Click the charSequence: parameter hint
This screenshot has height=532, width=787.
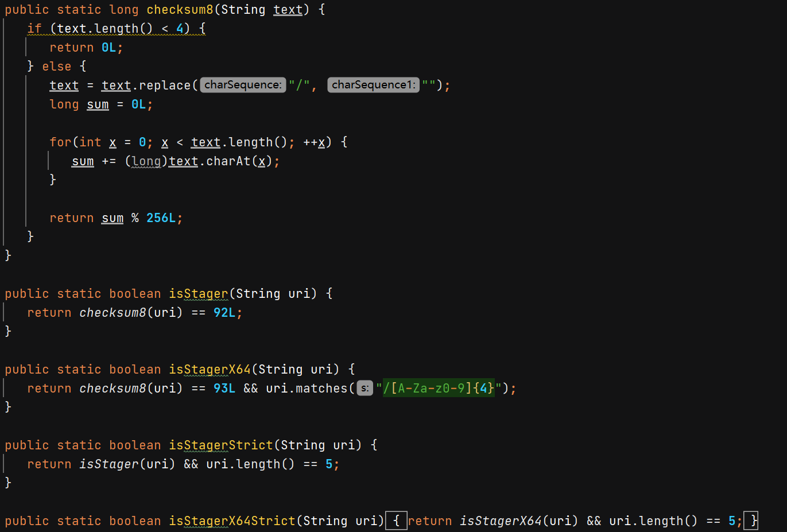tap(243, 85)
